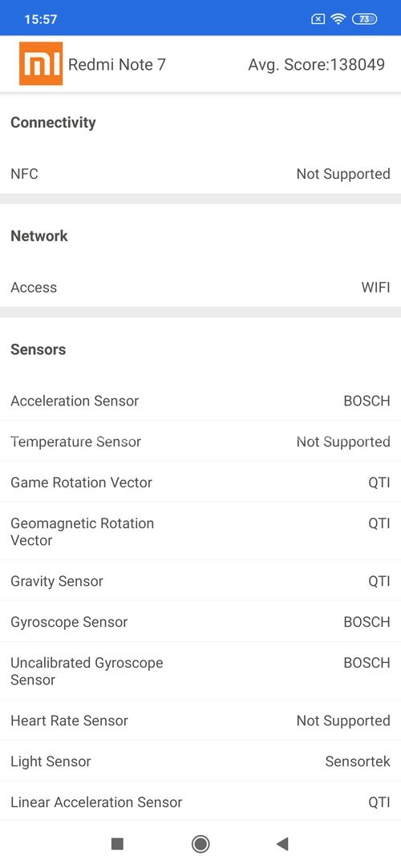Tap the battery indicator showing 73
Image resolution: width=401 pixels, height=868 pixels.
coord(364,18)
